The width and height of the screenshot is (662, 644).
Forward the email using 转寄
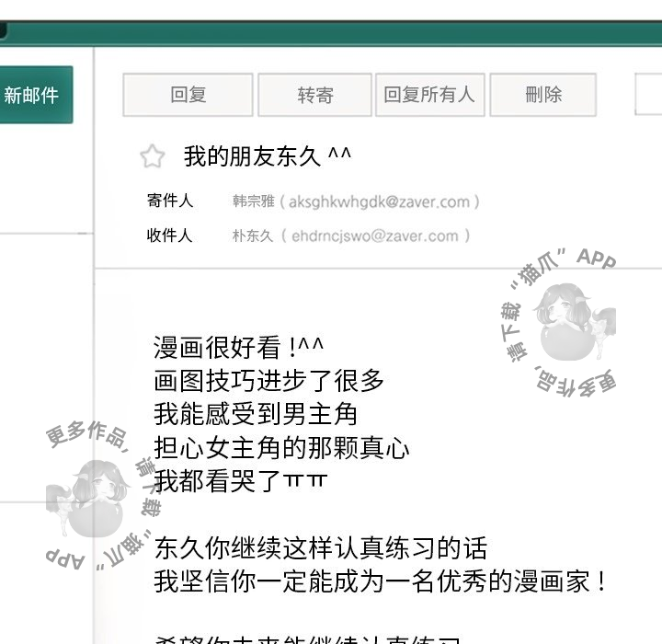tap(314, 95)
